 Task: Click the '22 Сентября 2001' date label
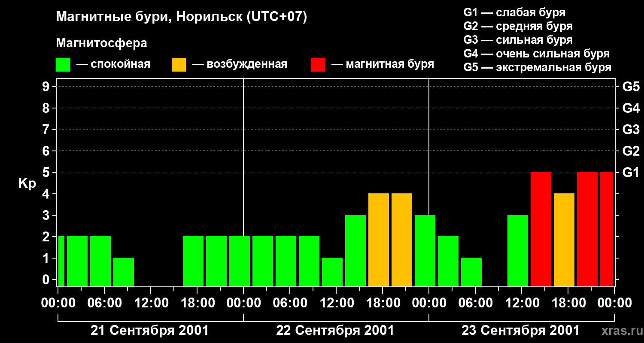[335, 331]
